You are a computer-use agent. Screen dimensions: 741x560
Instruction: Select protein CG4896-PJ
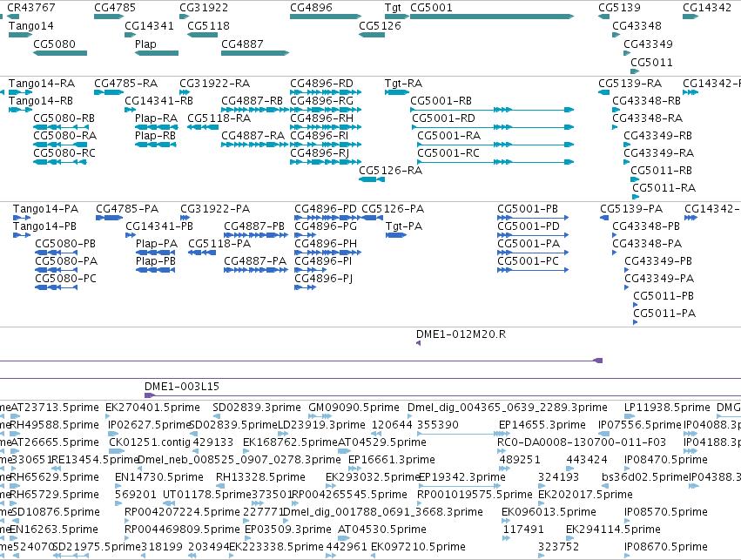tap(306, 287)
